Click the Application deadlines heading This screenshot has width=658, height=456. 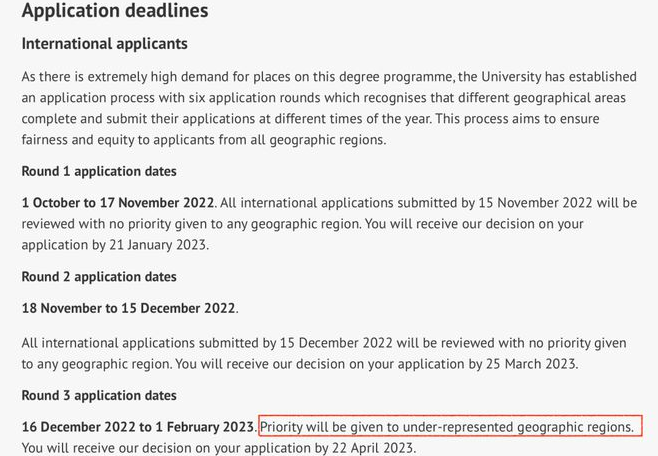pyautogui.click(x=115, y=10)
